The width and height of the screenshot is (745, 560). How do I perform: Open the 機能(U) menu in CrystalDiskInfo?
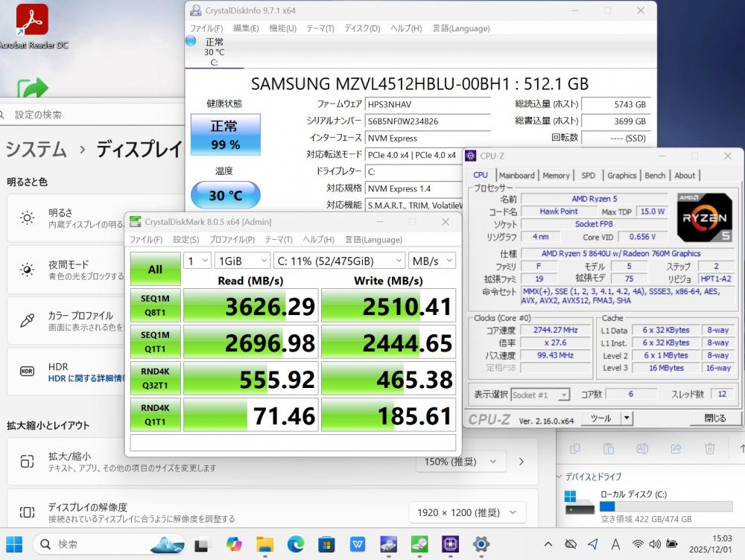coord(282,28)
